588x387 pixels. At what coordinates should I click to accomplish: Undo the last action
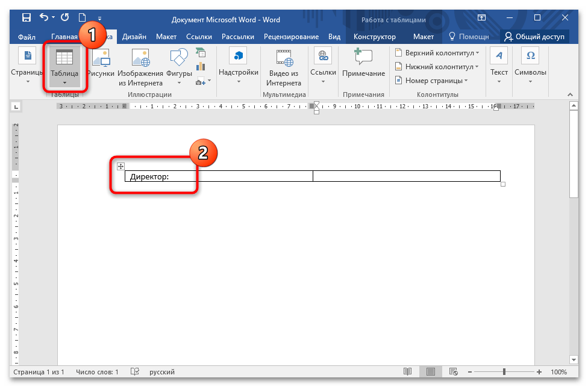pos(44,17)
